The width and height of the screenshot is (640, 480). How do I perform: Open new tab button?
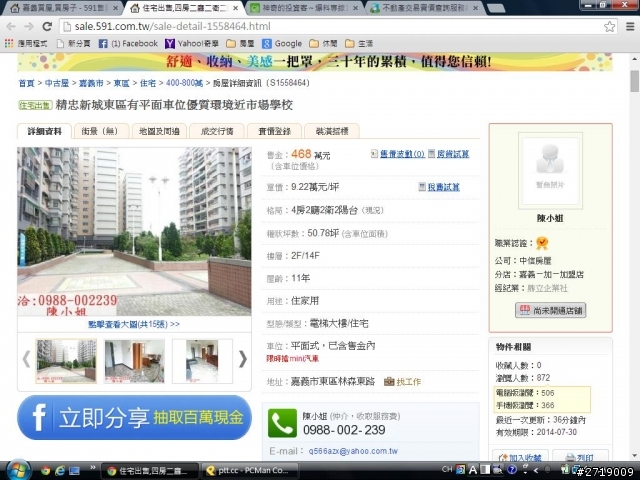tap(496, 8)
